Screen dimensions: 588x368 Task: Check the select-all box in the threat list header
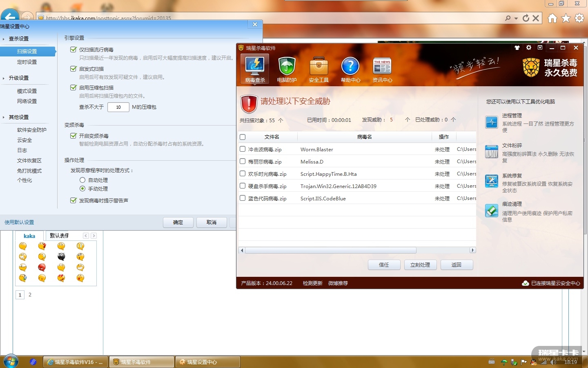pyautogui.click(x=243, y=137)
